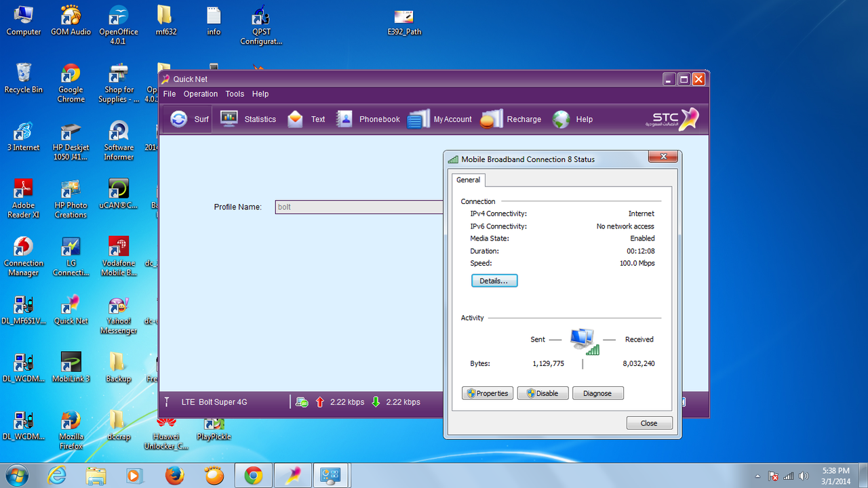The image size is (868, 488).
Task: Open 3 Internet desktop icon
Action: click(x=24, y=136)
